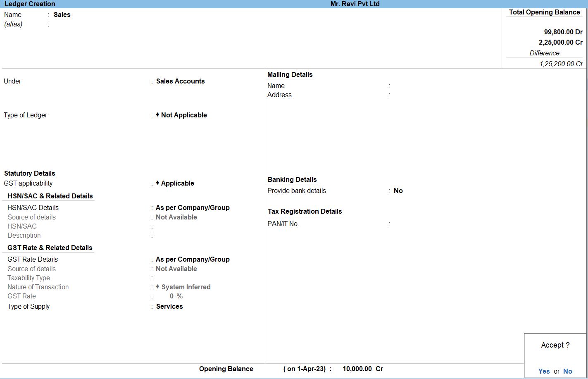Select the HSN/SAC Details 'As per Company/Group' value

193,207
